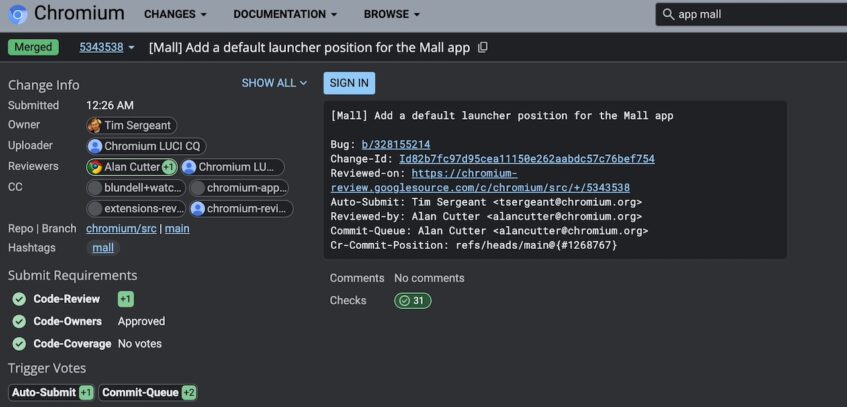Viewport: 847px width, 407px height.
Task: Click the Commit-Queue +2 trigger vote
Action: [147, 392]
